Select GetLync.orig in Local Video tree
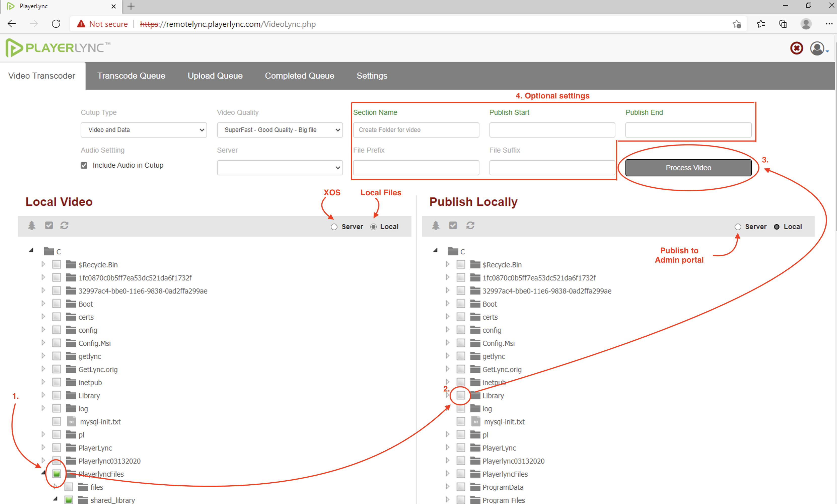This screenshot has height=504, width=837. 98,369
